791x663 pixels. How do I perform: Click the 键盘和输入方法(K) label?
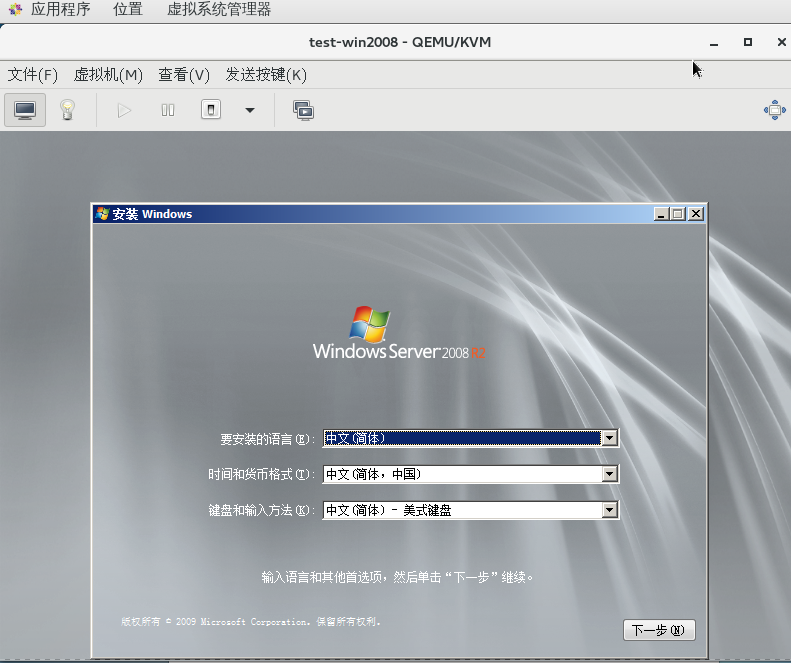click(261, 511)
